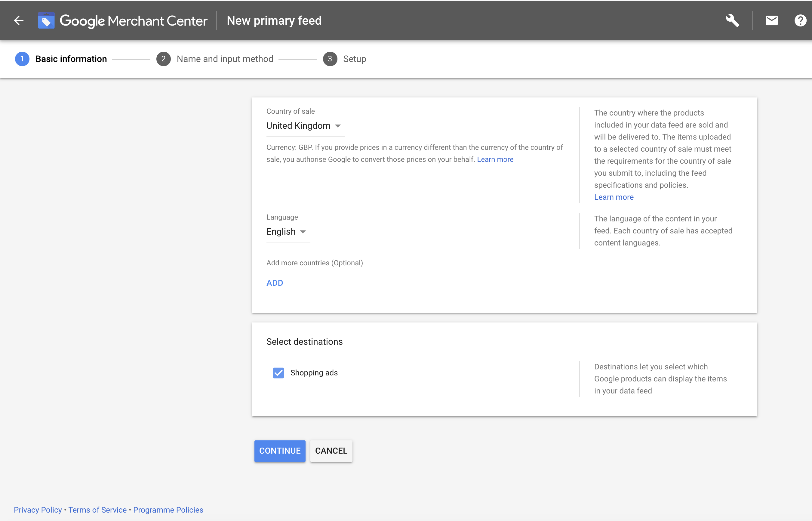Go back using the back arrow

tap(19, 20)
